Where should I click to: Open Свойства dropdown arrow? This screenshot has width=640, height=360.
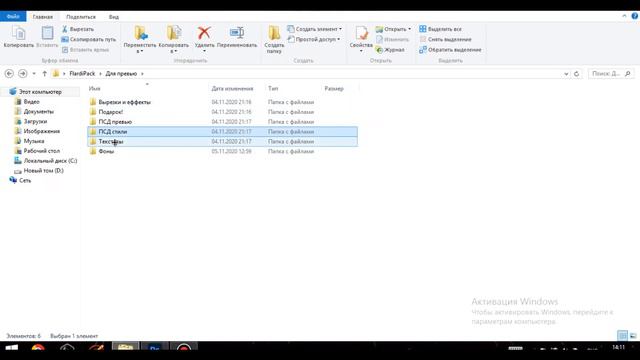[x=361, y=51]
